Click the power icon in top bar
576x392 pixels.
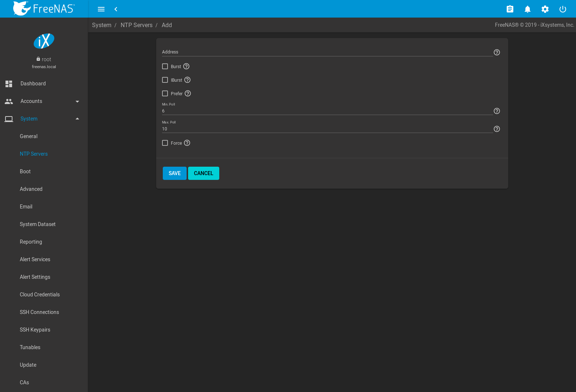point(562,9)
